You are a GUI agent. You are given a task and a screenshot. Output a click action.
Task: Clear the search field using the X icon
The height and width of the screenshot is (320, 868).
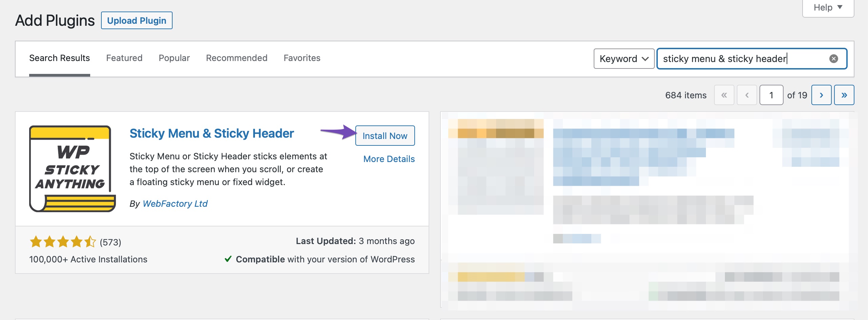coord(834,59)
